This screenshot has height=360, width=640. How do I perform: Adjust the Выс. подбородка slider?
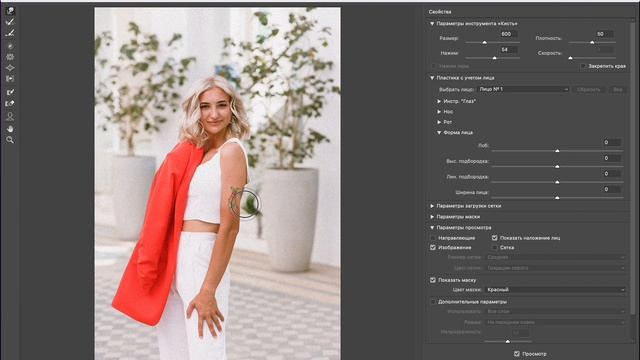(x=557, y=166)
